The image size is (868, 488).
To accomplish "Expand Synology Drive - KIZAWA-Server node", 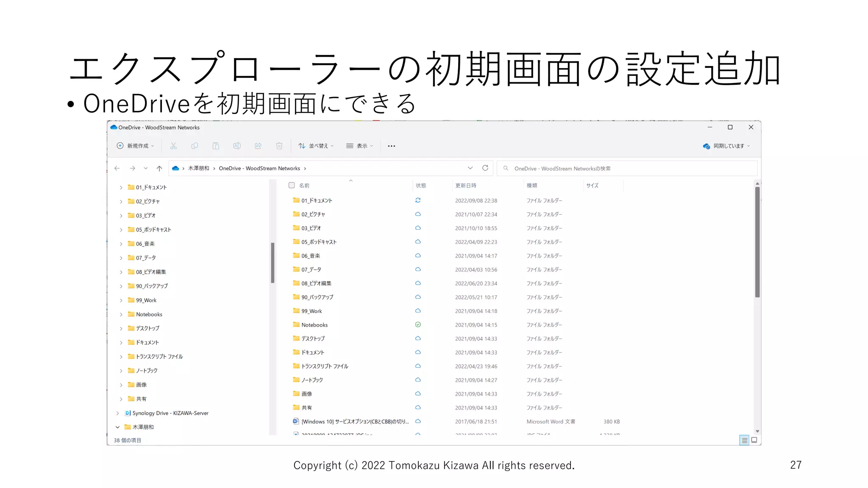I will 117,413.
